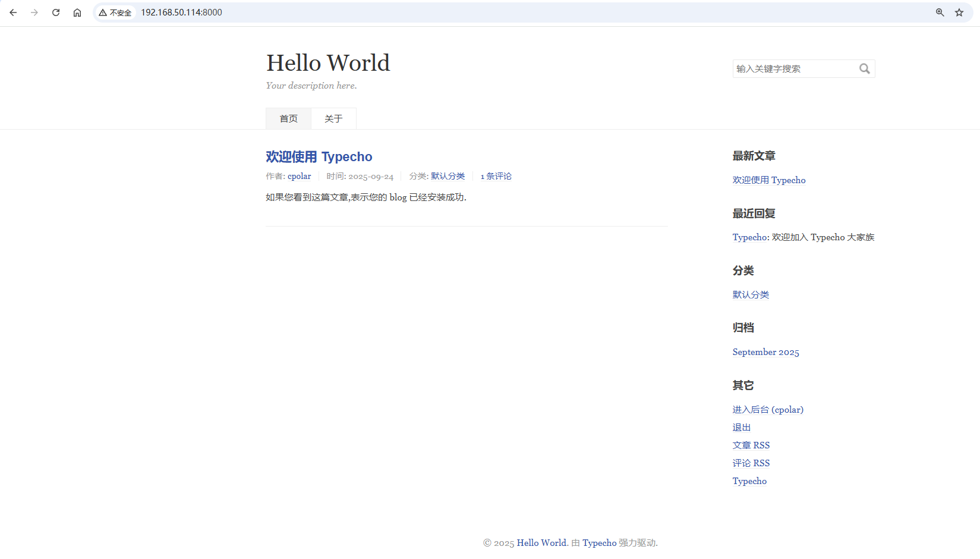Jump to the 1 条评论 comments link

(496, 177)
